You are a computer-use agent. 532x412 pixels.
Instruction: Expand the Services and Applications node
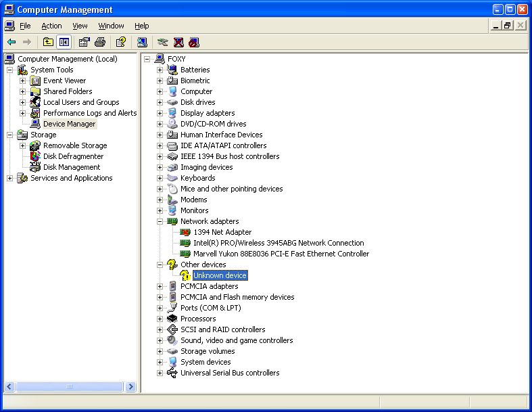10,178
